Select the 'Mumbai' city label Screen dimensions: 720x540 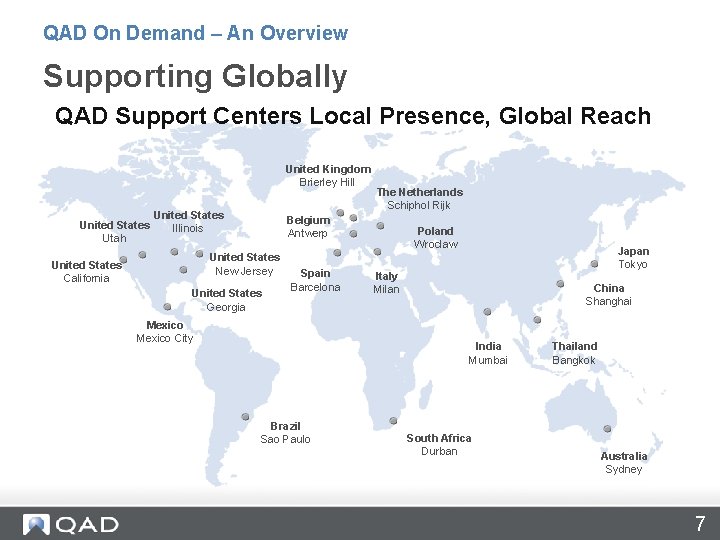coord(488,360)
